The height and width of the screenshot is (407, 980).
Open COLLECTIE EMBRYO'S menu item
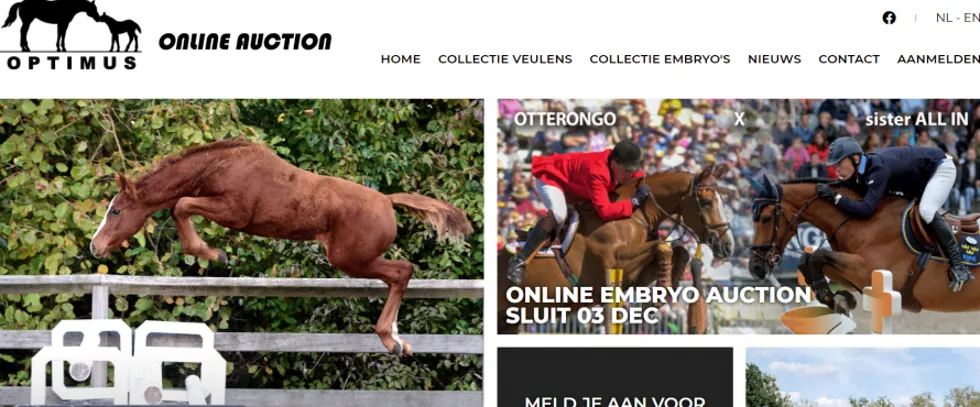pos(660,59)
